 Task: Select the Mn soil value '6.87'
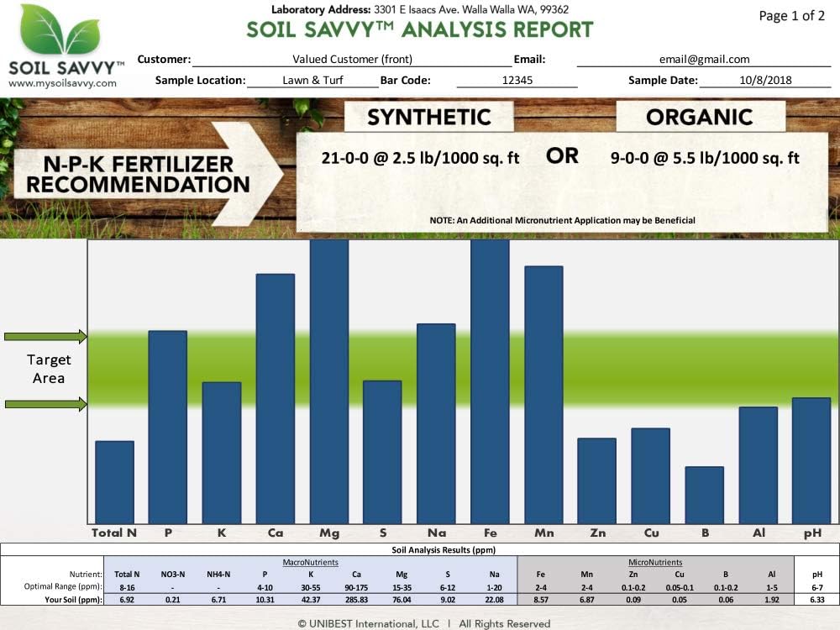coord(586,600)
